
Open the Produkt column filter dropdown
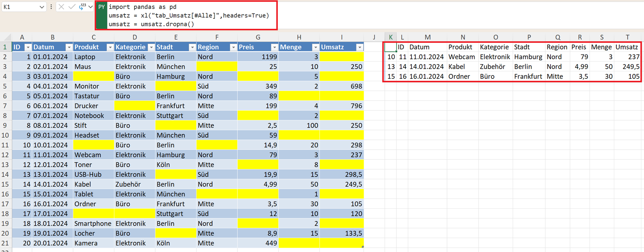click(110, 47)
